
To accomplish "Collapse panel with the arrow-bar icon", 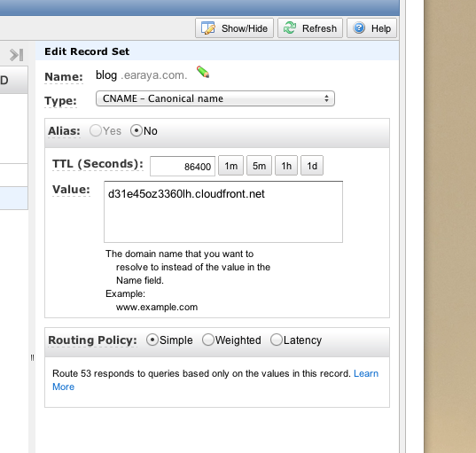I will click(x=16, y=55).
